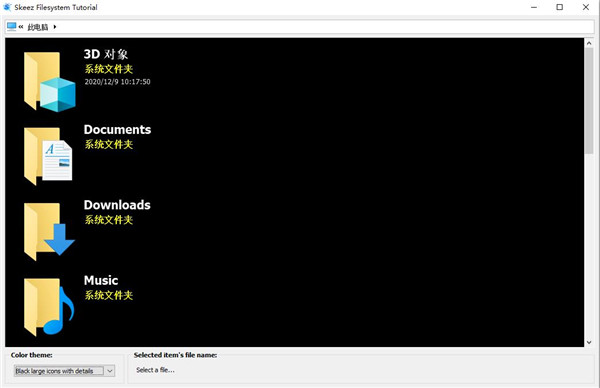This screenshot has height=388, width=600.
Task: Click the scrollbar up arrow
Action: coord(589,43)
